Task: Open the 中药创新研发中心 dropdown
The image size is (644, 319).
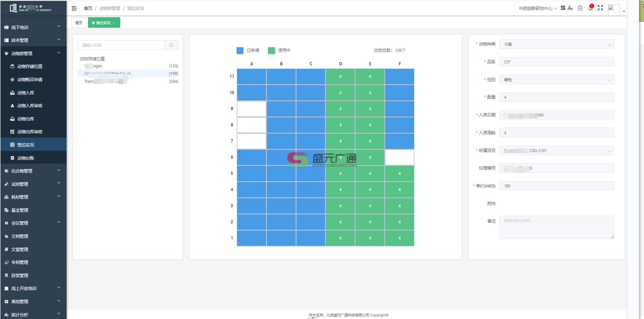Action: pos(538,8)
